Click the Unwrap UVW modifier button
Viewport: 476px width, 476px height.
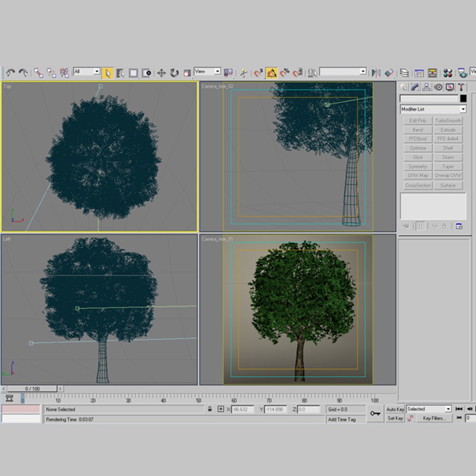pyautogui.click(x=448, y=175)
